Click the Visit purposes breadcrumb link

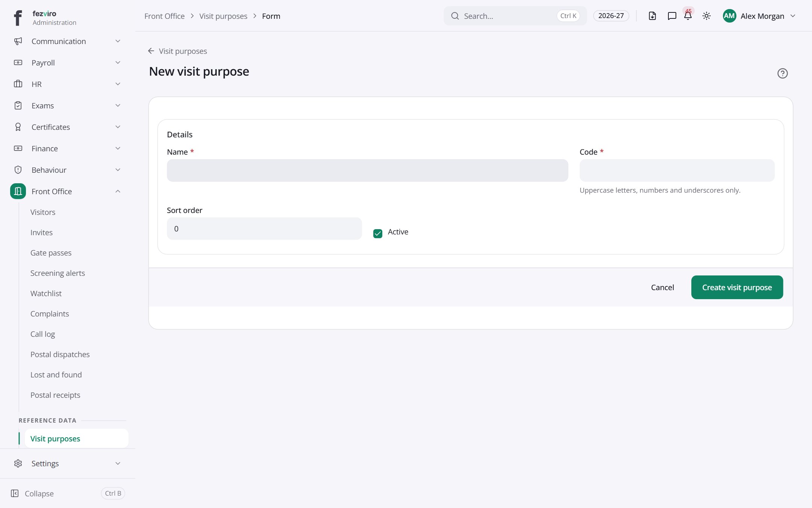click(x=223, y=16)
